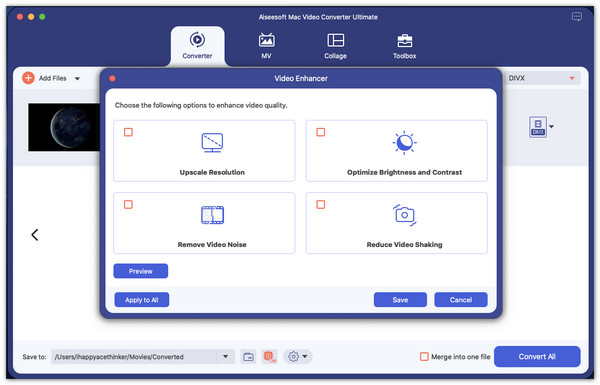Close the Video Enhancer dialog red dot
Viewport: 600px width, 385px height.
(112, 78)
